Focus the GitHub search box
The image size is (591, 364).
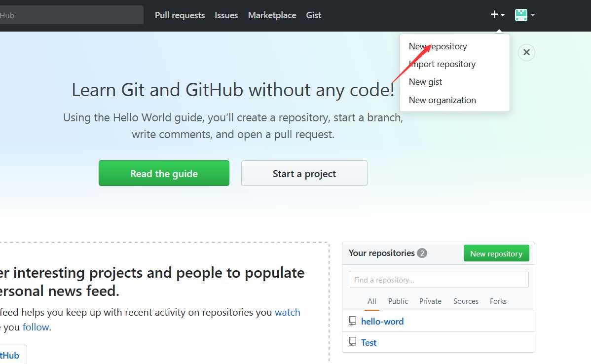click(72, 15)
